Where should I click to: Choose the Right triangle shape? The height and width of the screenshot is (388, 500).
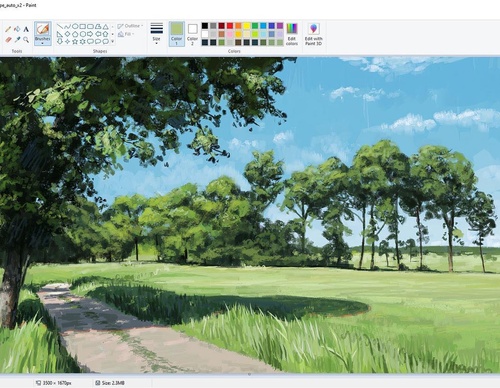click(x=60, y=34)
